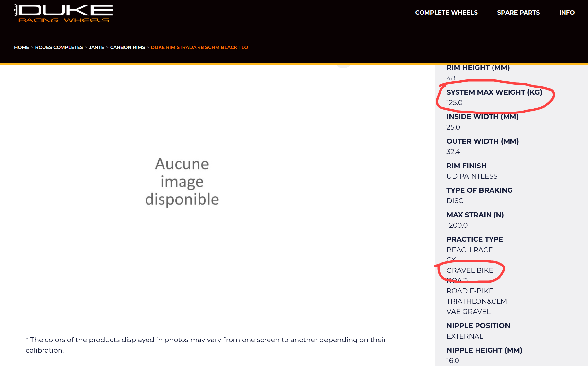The width and height of the screenshot is (588, 366).
Task: Click Beach Race in practice types
Action: (x=469, y=250)
